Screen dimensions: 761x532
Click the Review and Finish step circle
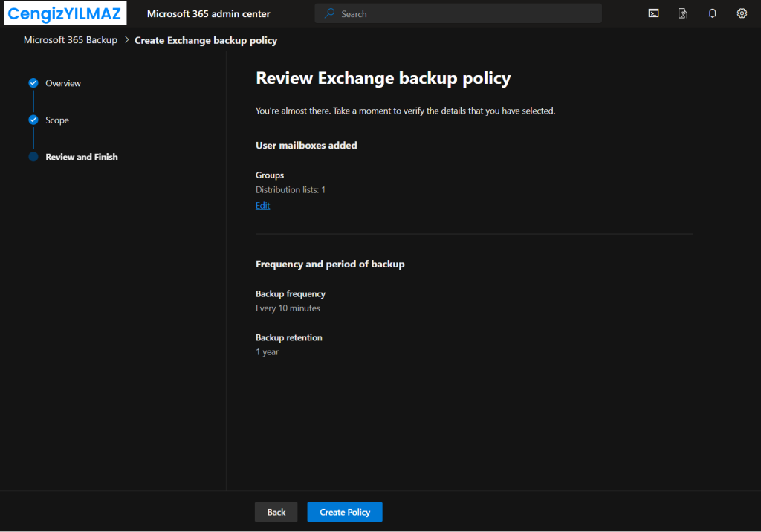(x=33, y=157)
